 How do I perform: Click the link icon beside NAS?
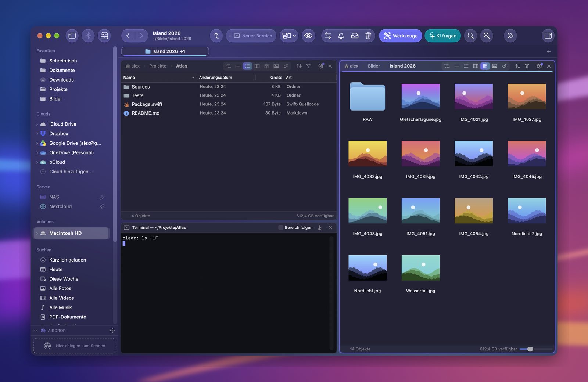point(102,197)
